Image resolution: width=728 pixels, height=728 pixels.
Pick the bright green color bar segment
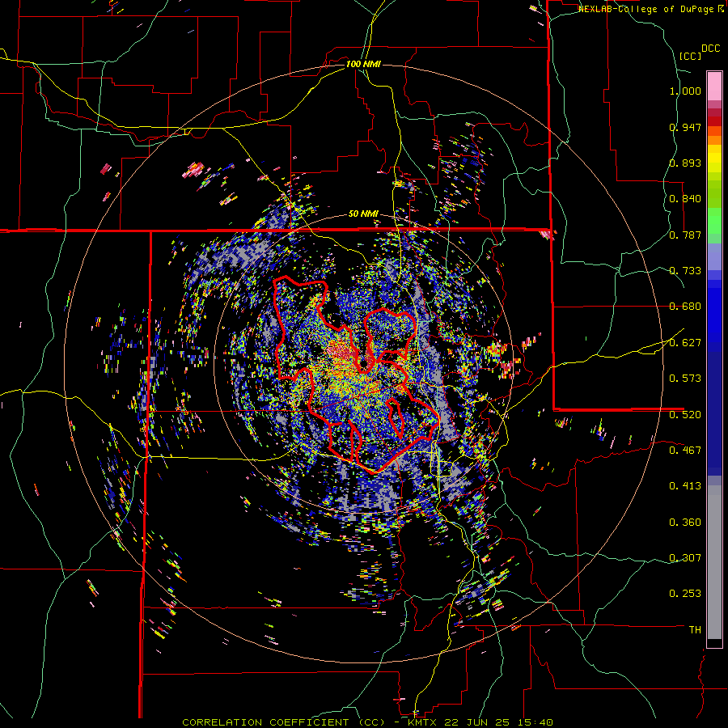tap(714, 221)
